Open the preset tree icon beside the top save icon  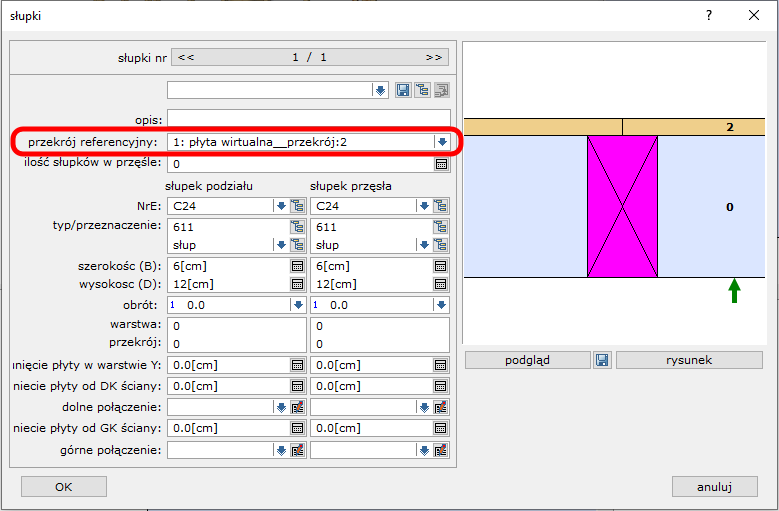(422, 90)
